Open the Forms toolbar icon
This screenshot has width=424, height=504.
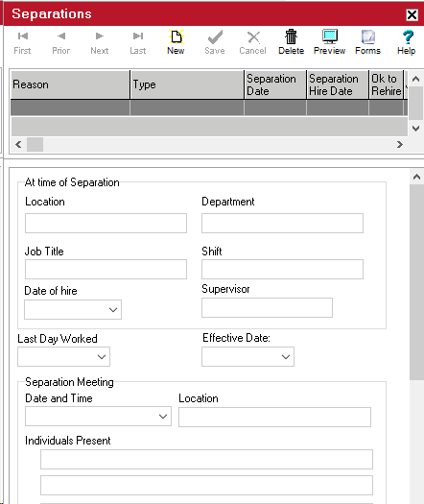coord(367,37)
